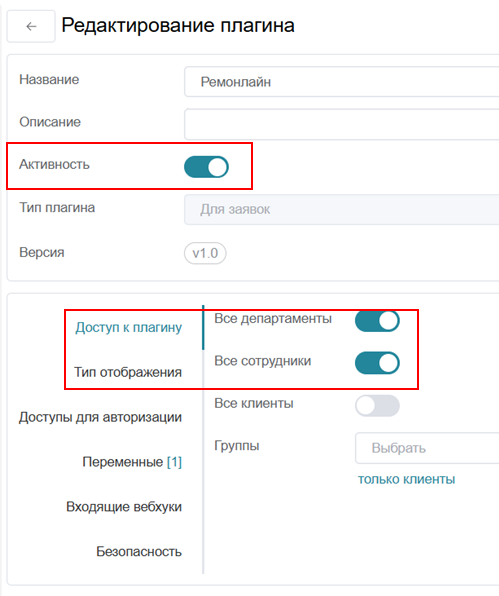
Task: Disable the Все департаменты toggle
Action: [377, 321]
